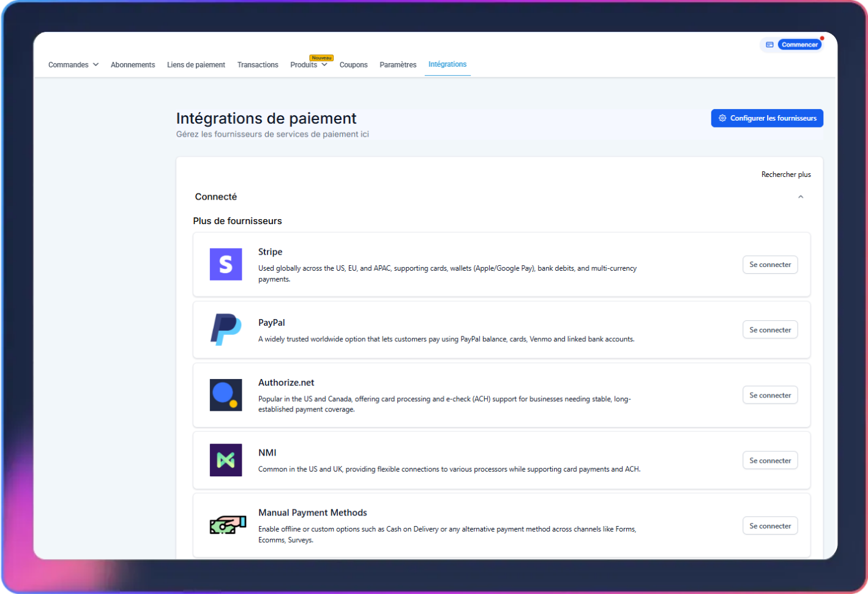Click Se connecter for NMI
The image size is (868, 594).
769,461
